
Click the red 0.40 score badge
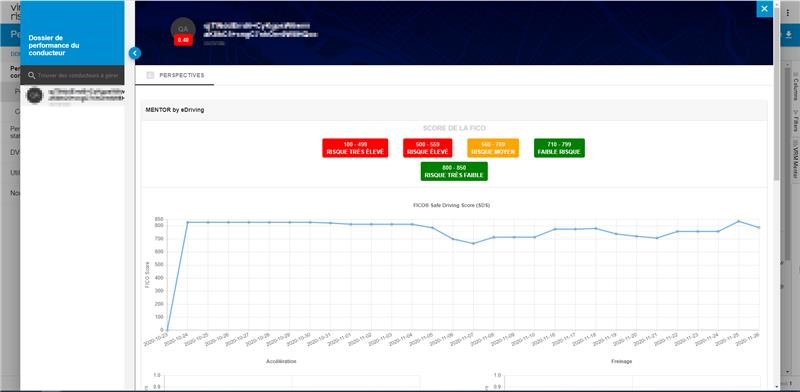[x=183, y=40]
